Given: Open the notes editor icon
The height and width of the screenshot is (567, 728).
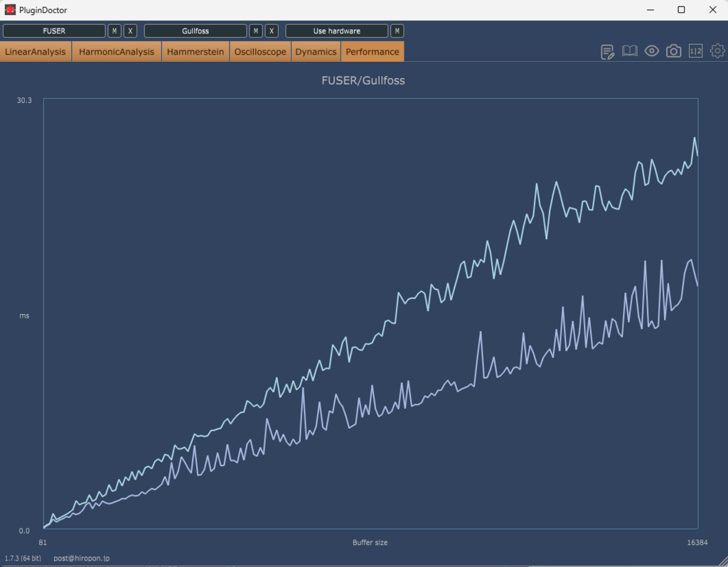Looking at the screenshot, I should (x=607, y=51).
